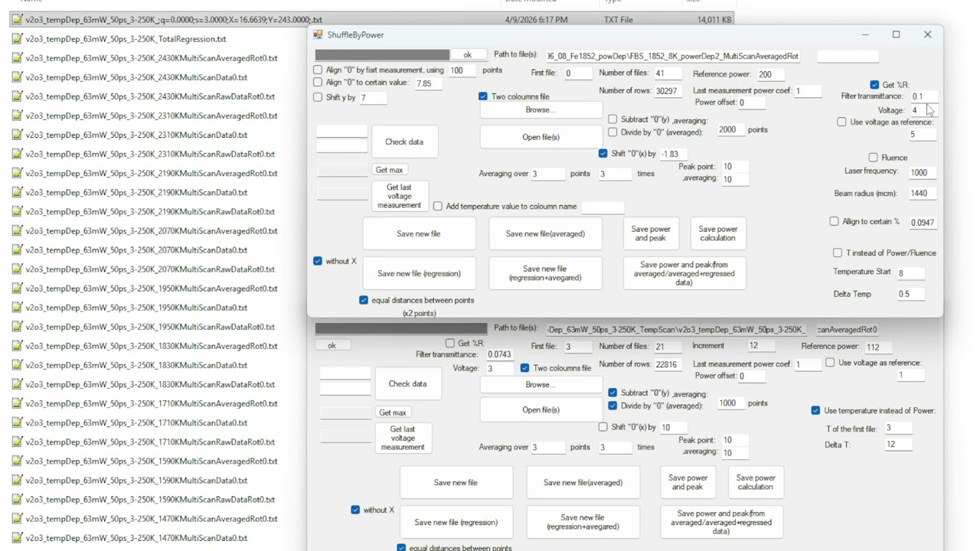Uncheck Use temperature instead of Power, back window
Screen dimensions: 980x551
pos(815,410)
